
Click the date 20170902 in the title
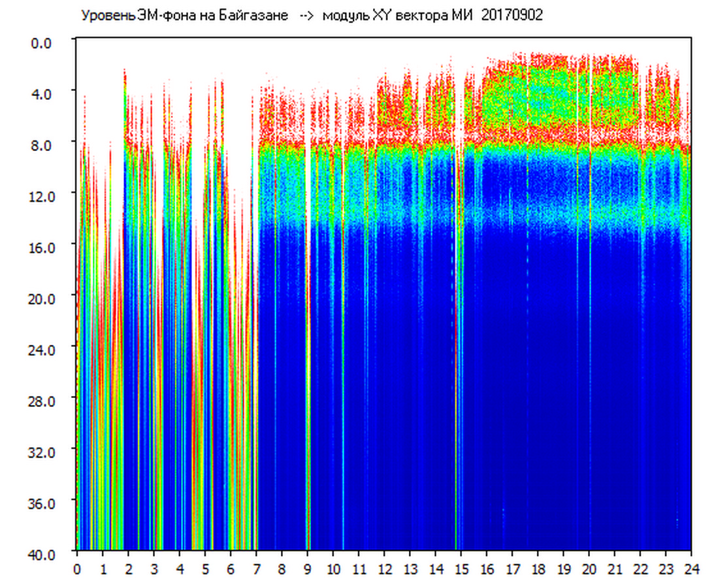pyautogui.click(x=512, y=16)
